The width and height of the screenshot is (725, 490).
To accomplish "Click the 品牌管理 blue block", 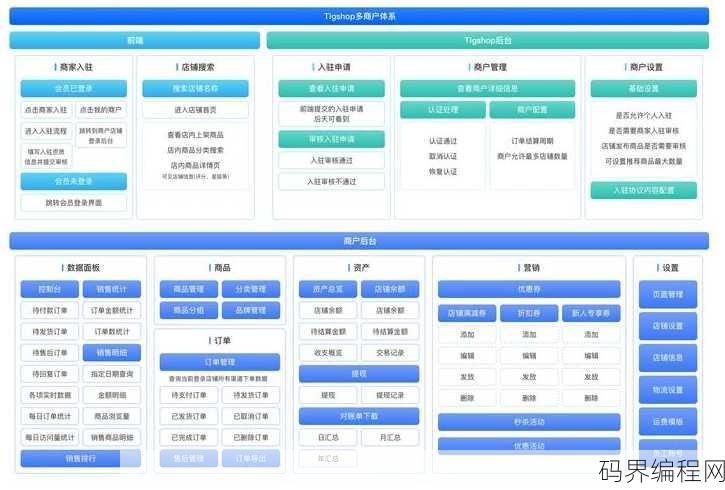I will 251,310.
